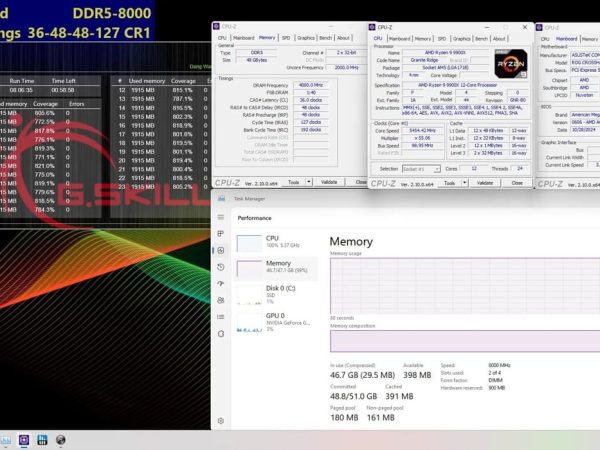
Task: Open Tools dropdown arrow in front CPU-Z window
Action: (465, 183)
